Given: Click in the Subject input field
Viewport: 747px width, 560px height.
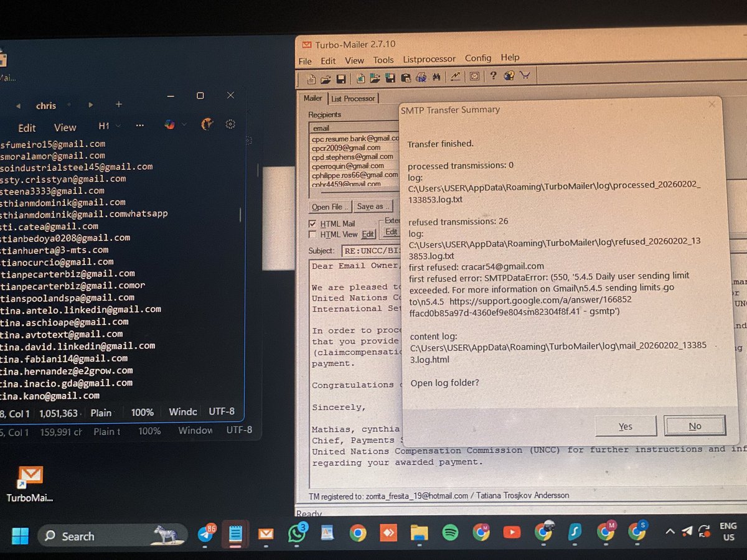Looking at the screenshot, I should (x=370, y=251).
